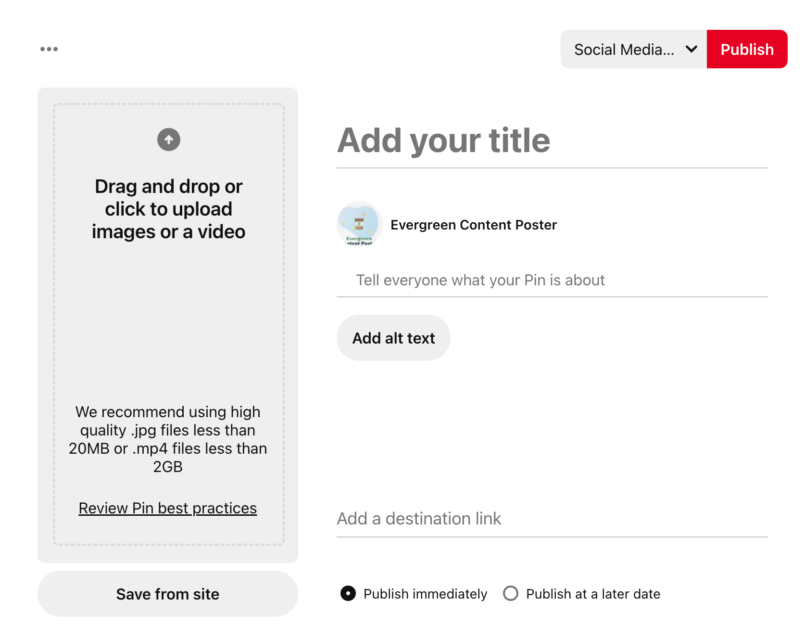Open the Review Pin best practices link
Image resolution: width=805 pixels, height=638 pixels.
click(x=168, y=508)
